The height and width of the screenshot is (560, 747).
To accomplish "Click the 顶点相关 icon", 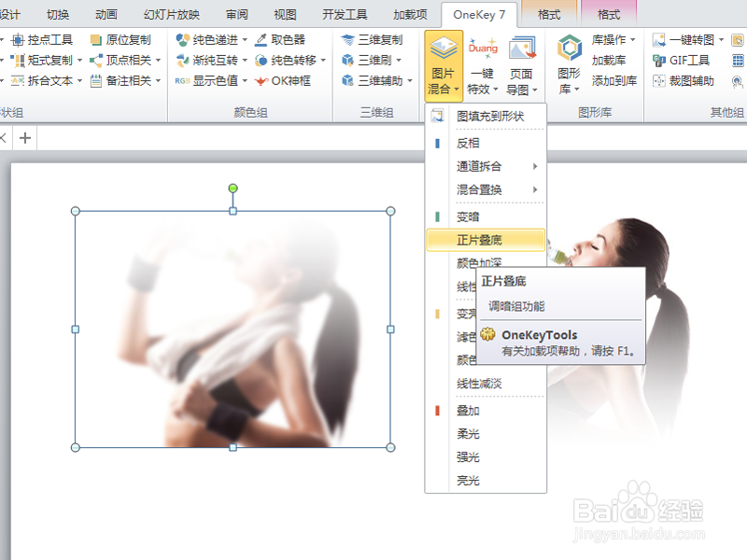I will pyautogui.click(x=96, y=61).
